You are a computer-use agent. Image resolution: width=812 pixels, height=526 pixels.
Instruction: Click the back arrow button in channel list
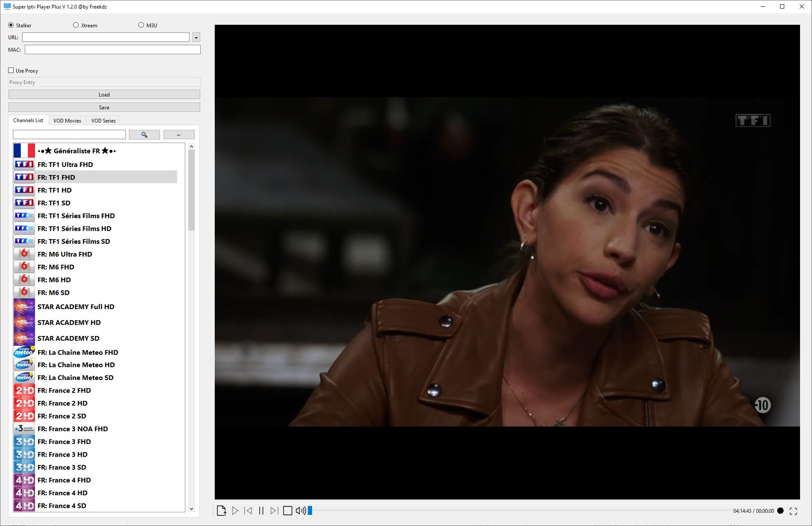pyautogui.click(x=179, y=134)
